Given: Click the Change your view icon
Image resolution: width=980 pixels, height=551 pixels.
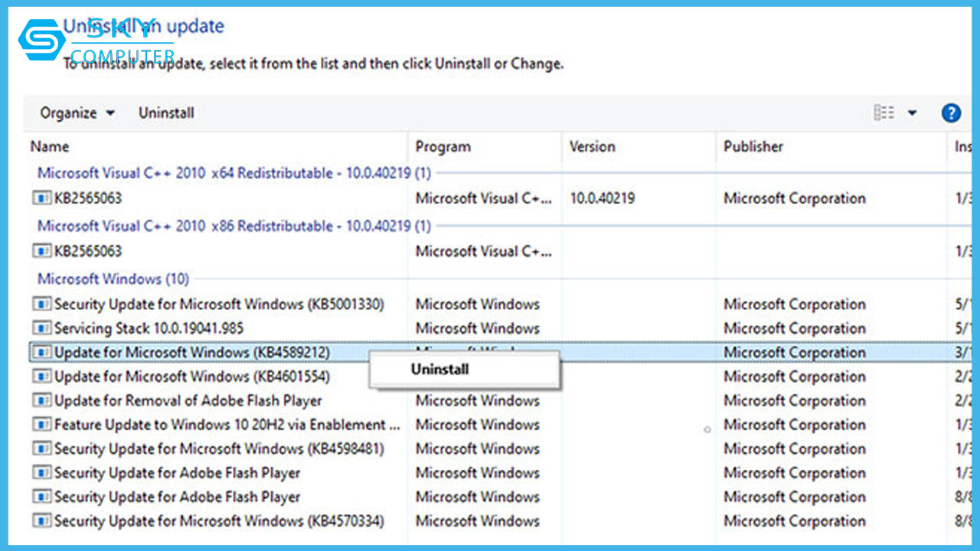Looking at the screenshot, I should point(884,112).
